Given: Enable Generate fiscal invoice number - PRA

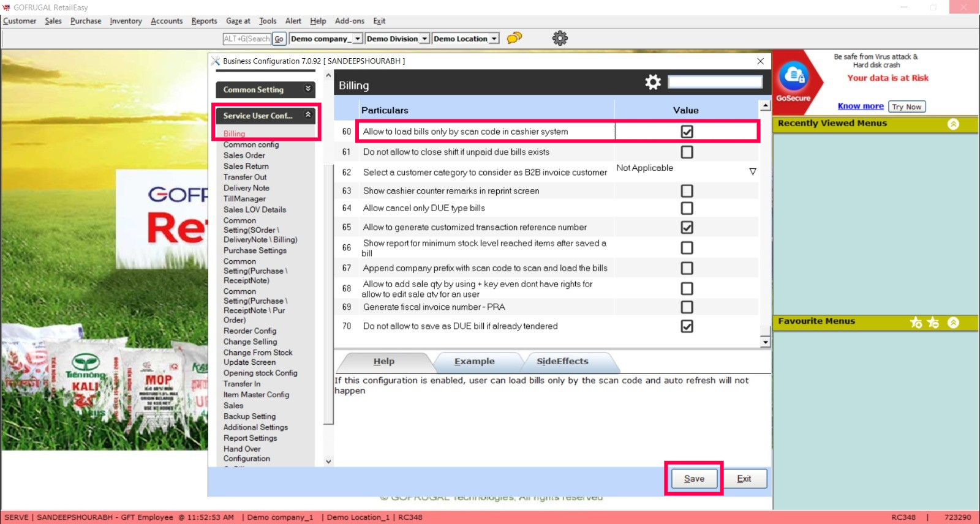Looking at the screenshot, I should tap(687, 307).
